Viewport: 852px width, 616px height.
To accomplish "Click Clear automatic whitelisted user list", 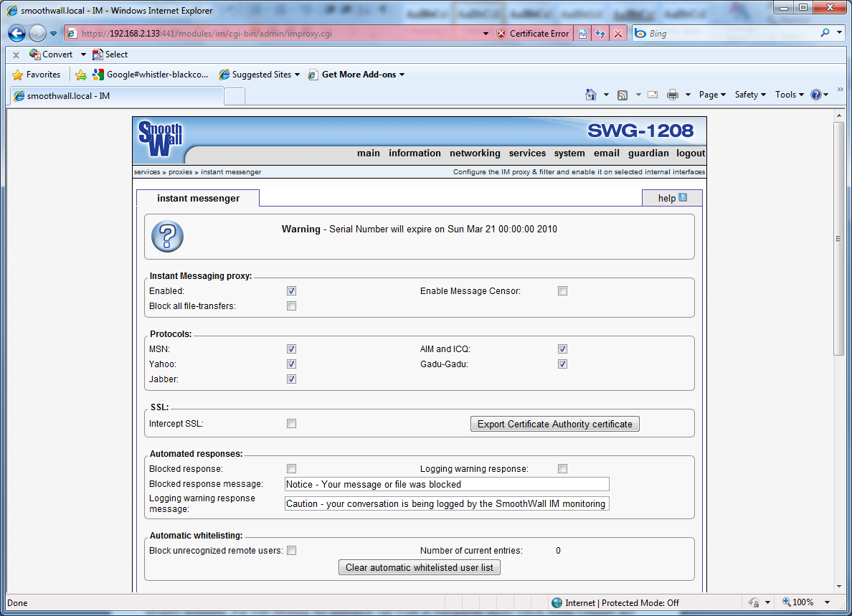I will pyautogui.click(x=420, y=568).
